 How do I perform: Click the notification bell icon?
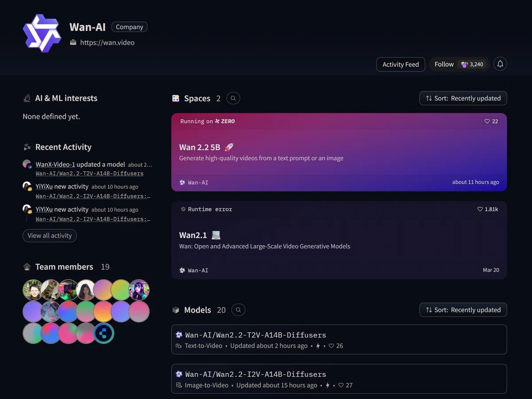click(x=500, y=64)
